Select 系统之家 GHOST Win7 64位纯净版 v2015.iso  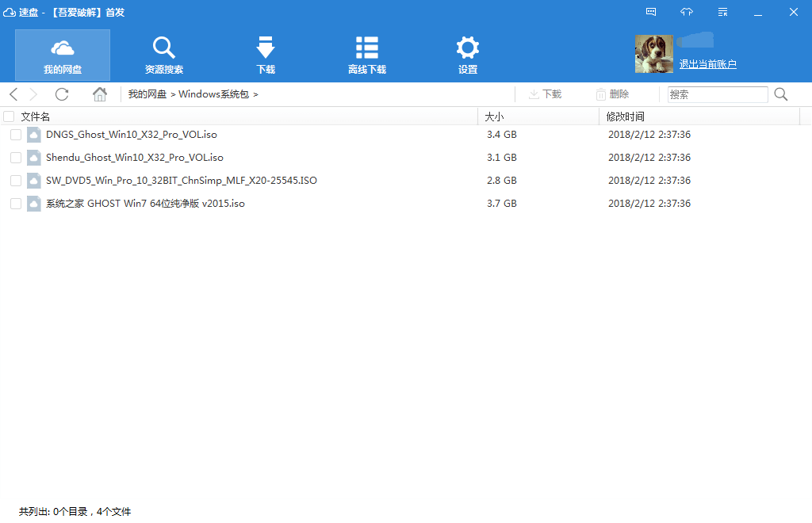(145, 204)
